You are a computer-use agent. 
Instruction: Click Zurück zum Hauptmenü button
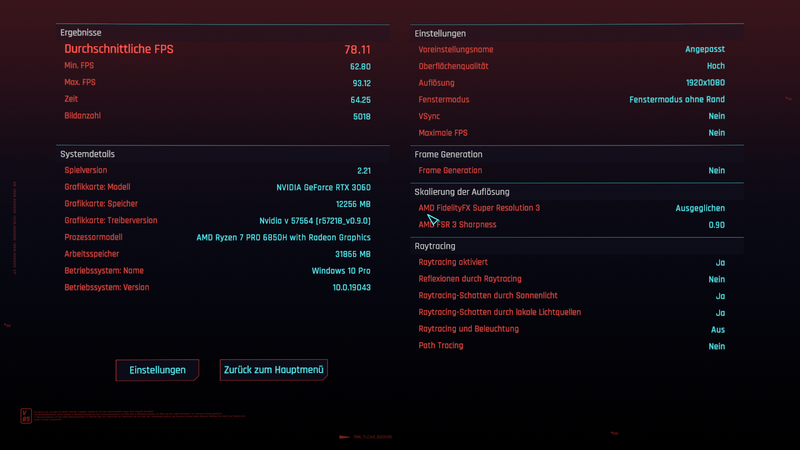click(x=273, y=370)
